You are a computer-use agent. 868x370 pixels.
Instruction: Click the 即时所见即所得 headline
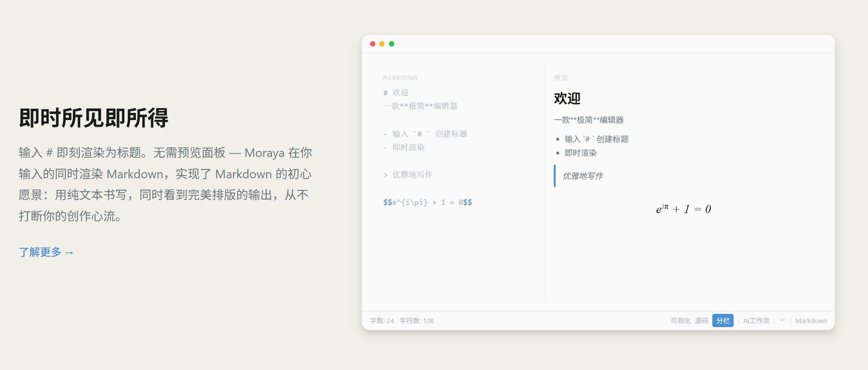[93, 118]
